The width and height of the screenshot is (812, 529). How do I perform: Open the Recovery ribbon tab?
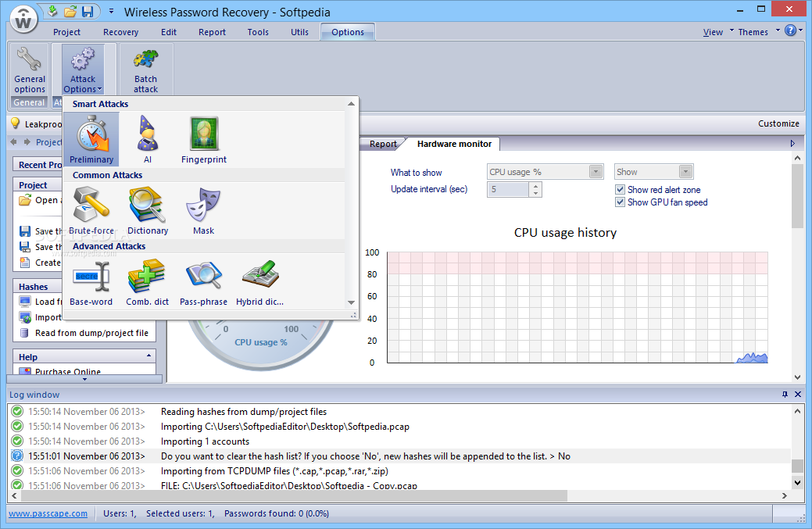[120, 31]
